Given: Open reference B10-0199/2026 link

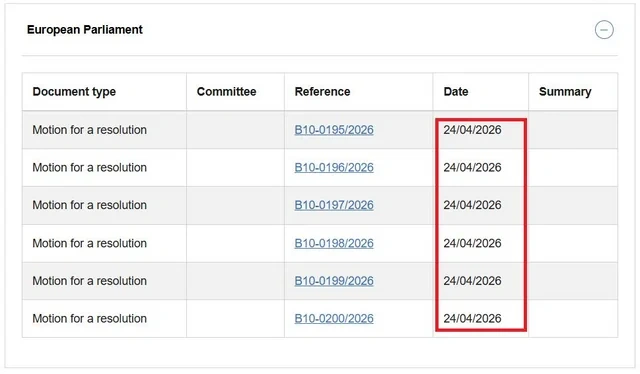Looking at the screenshot, I should 334,281.
